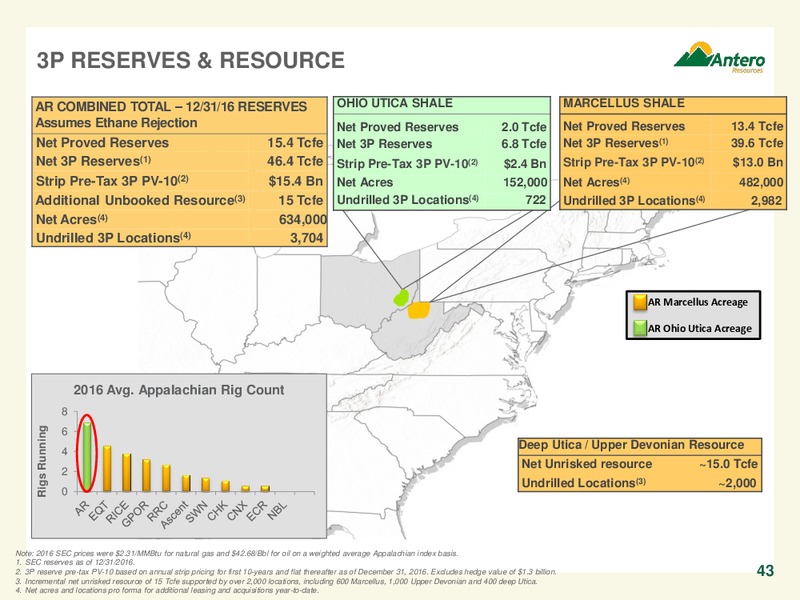800x600 pixels.
Task: Click Additional Unbooked Resource label
Action: coord(140,200)
